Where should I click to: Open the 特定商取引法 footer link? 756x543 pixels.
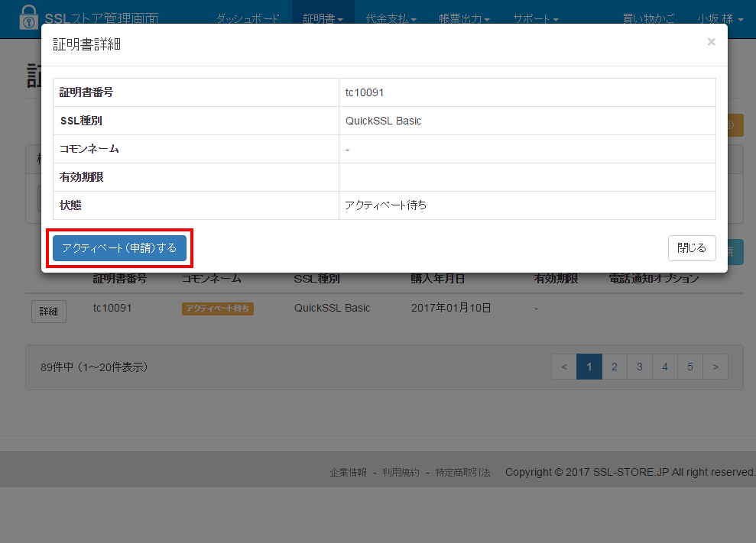462,472
